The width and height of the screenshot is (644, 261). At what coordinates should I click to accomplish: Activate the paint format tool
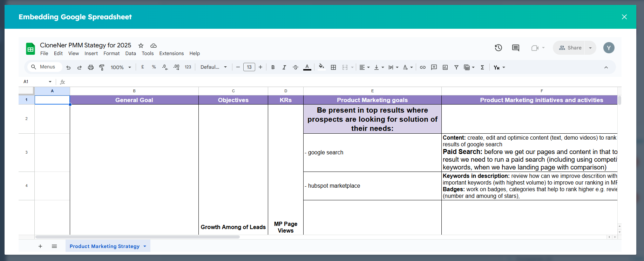click(x=102, y=67)
